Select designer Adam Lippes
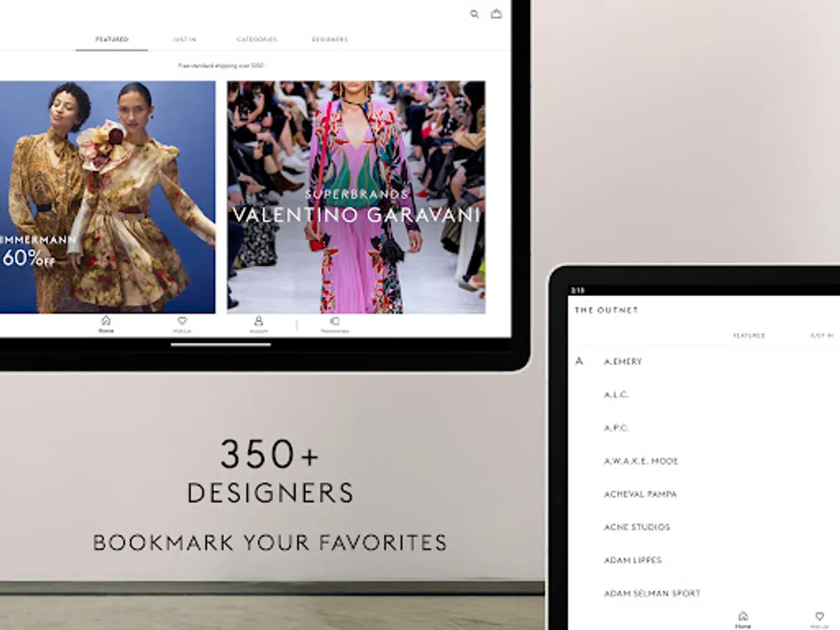Screen dimensions: 840x630 [633, 560]
